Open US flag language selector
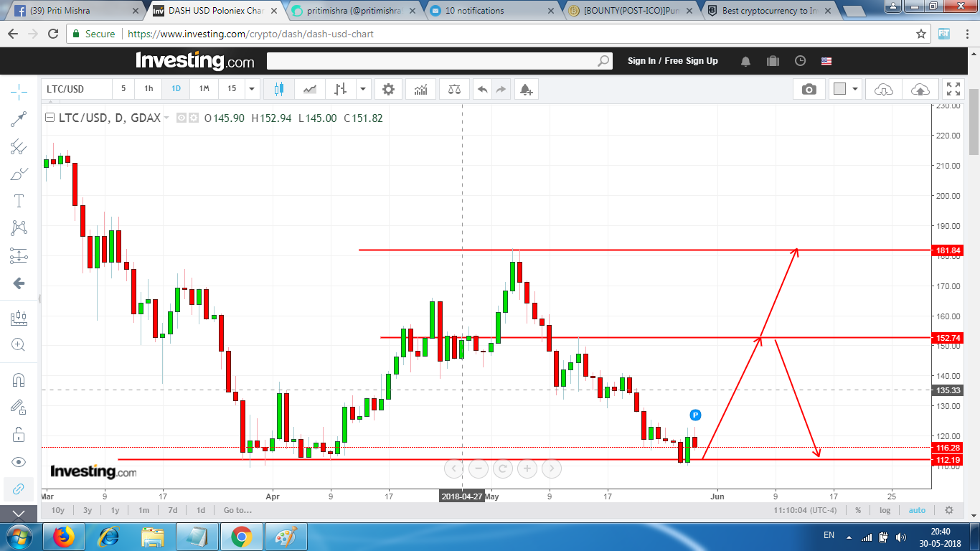 click(x=826, y=61)
